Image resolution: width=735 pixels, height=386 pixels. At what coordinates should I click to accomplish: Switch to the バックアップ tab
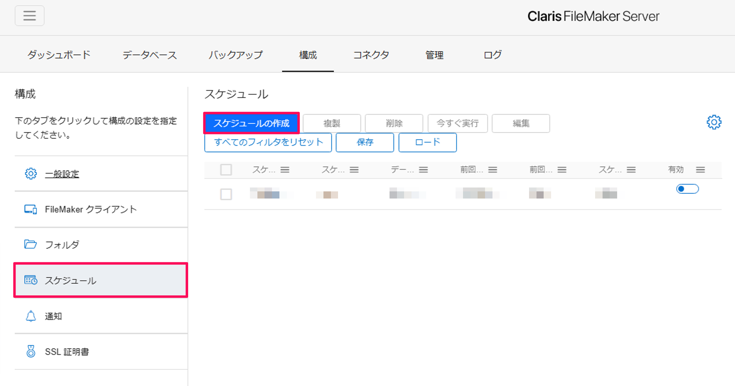[236, 55]
